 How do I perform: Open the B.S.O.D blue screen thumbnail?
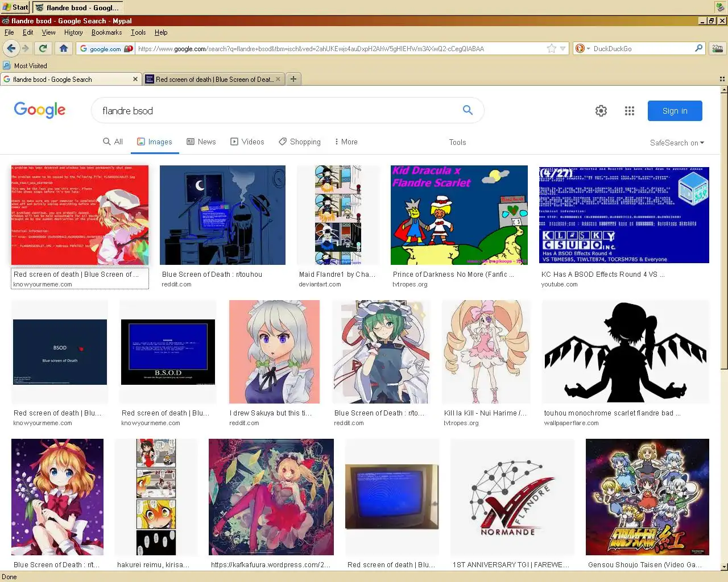click(168, 352)
